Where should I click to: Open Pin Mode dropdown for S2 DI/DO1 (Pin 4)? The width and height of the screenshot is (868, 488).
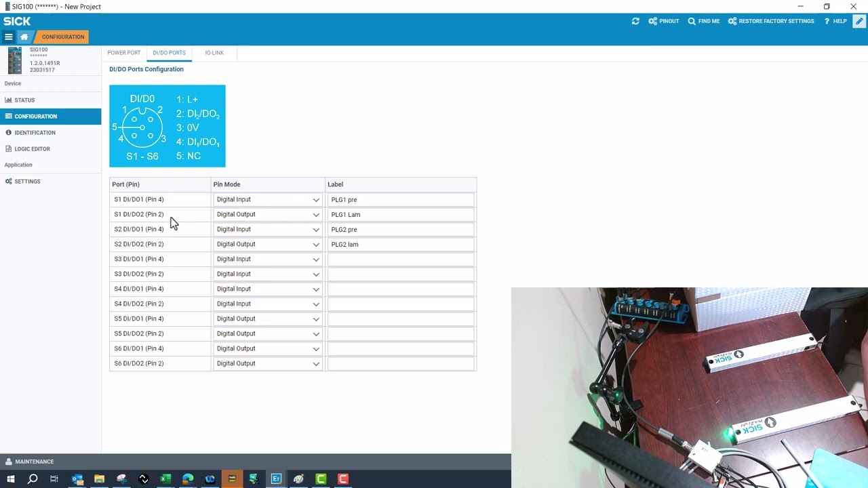click(x=267, y=229)
